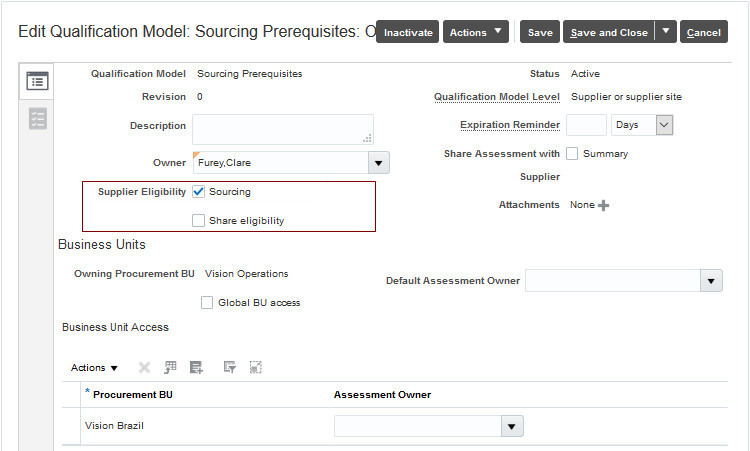
Task: Uncheck the Sourcing eligibility checkbox
Action: click(198, 191)
